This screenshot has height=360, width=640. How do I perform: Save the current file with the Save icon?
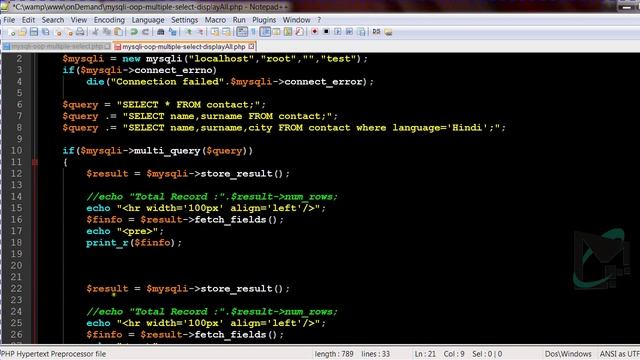[34, 32]
